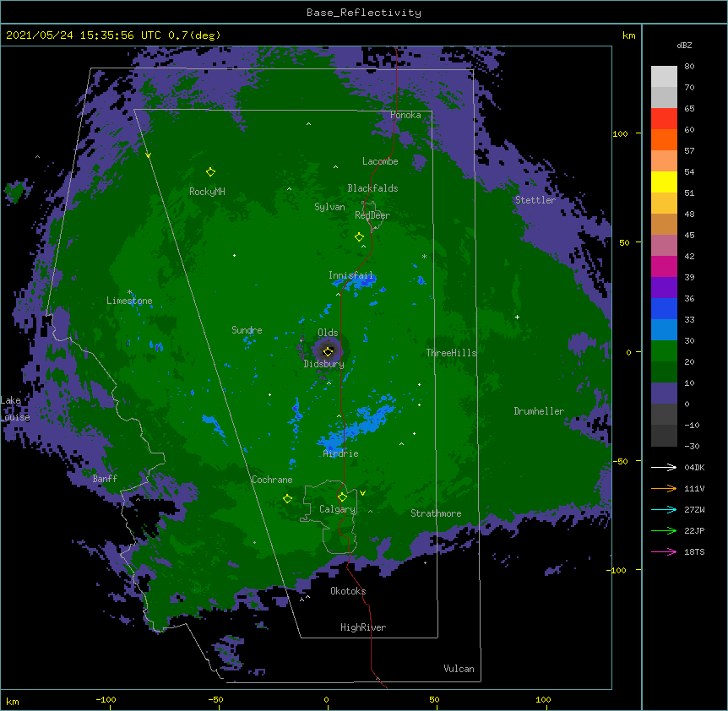Click the Cochrane town label
This screenshot has width=728, height=711.
[272, 480]
